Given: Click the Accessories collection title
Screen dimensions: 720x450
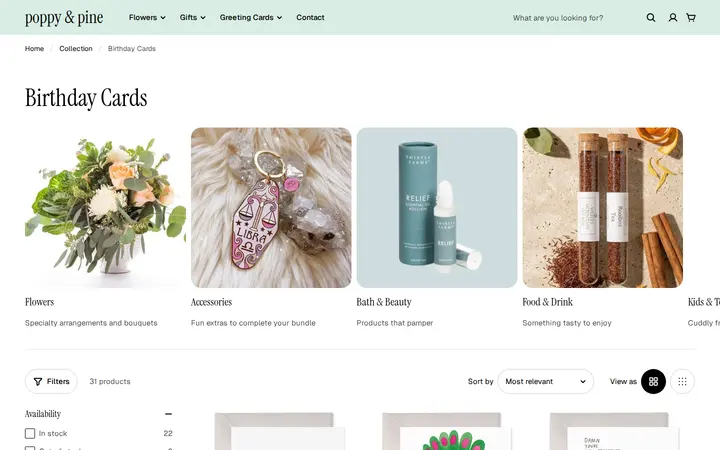Looking at the screenshot, I should pyautogui.click(x=211, y=302).
